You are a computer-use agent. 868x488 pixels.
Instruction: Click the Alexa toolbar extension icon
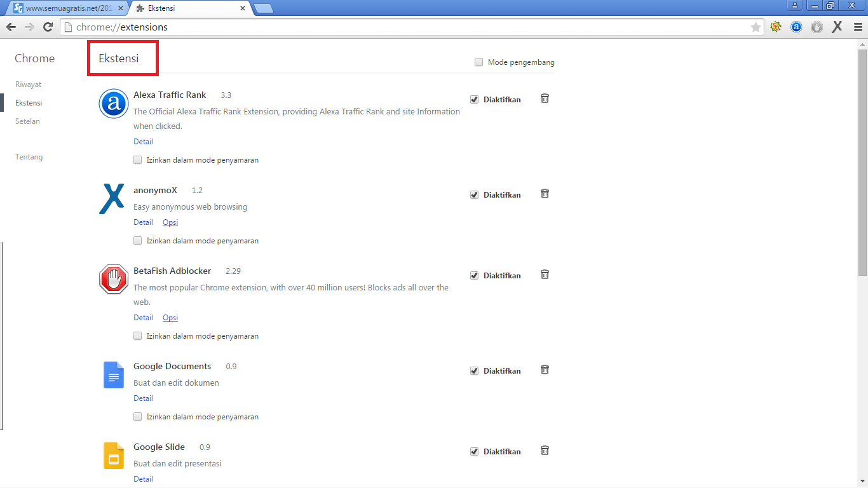pyautogui.click(x=796, y=27)
